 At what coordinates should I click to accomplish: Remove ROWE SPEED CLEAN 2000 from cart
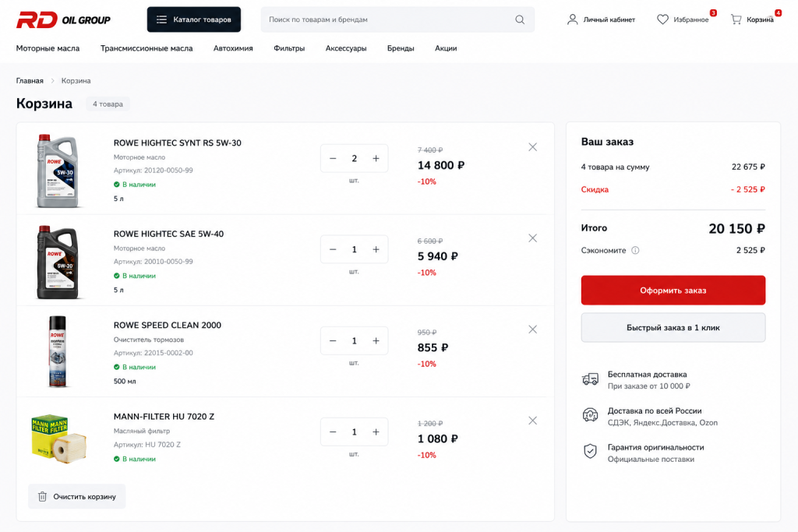point(532,329)
